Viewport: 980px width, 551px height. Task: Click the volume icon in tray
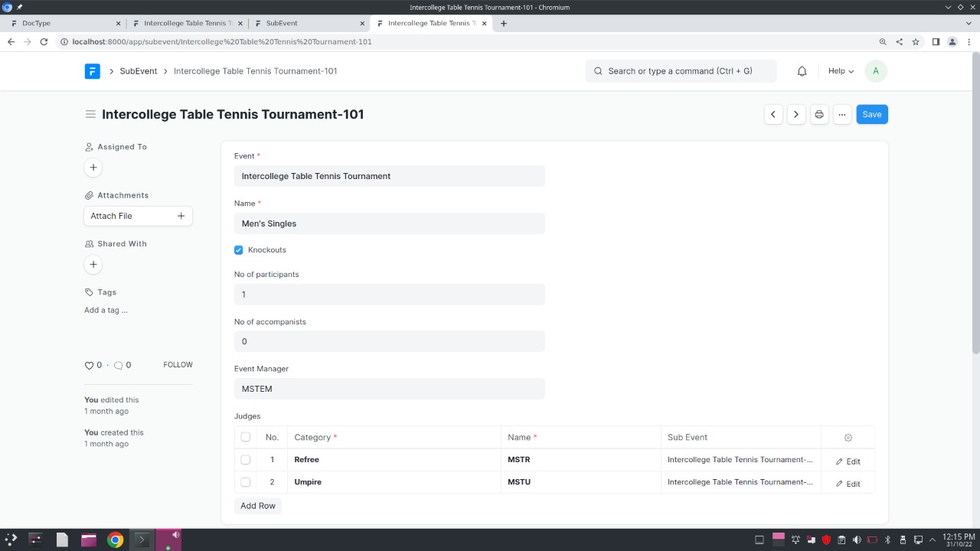click(x=857, y=540)
